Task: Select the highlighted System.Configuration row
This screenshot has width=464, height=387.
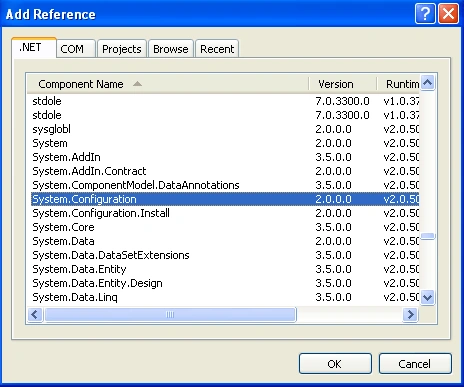Action: 225,199
